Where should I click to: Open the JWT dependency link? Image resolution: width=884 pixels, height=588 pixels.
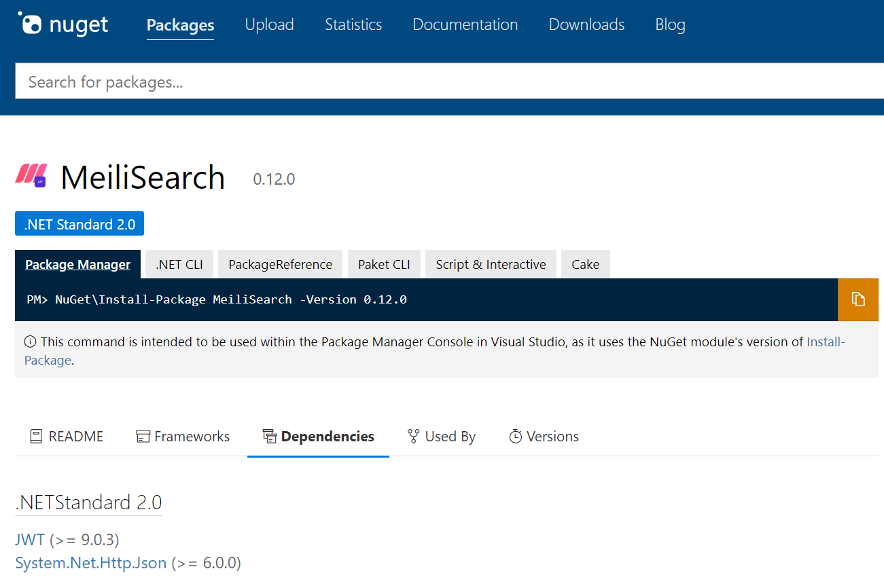[30, 540]
